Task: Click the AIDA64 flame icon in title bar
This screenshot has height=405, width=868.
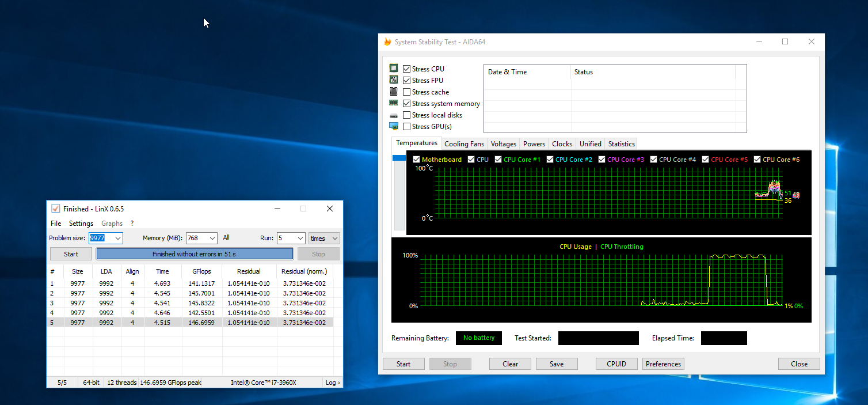Action: point(387,42)
